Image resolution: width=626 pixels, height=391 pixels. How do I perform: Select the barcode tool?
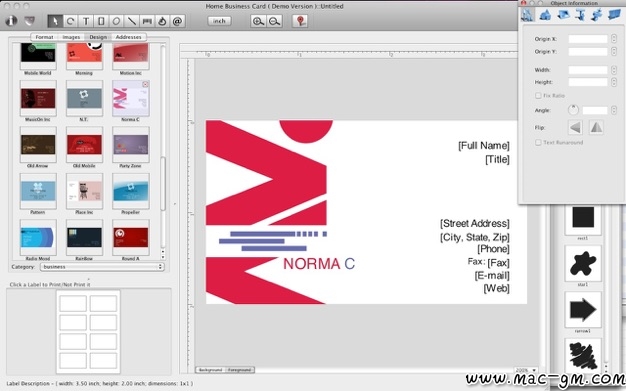coord(147,21)
